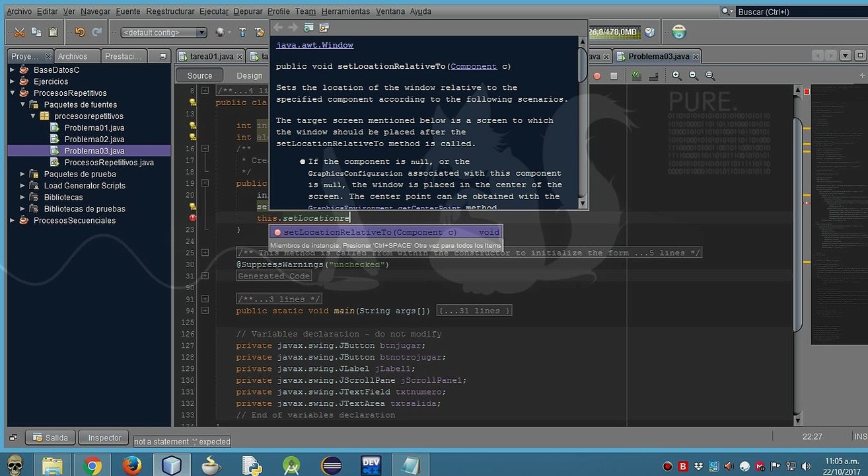Click the red record macro button
This screenshot has height=476, width=868.
597,76
